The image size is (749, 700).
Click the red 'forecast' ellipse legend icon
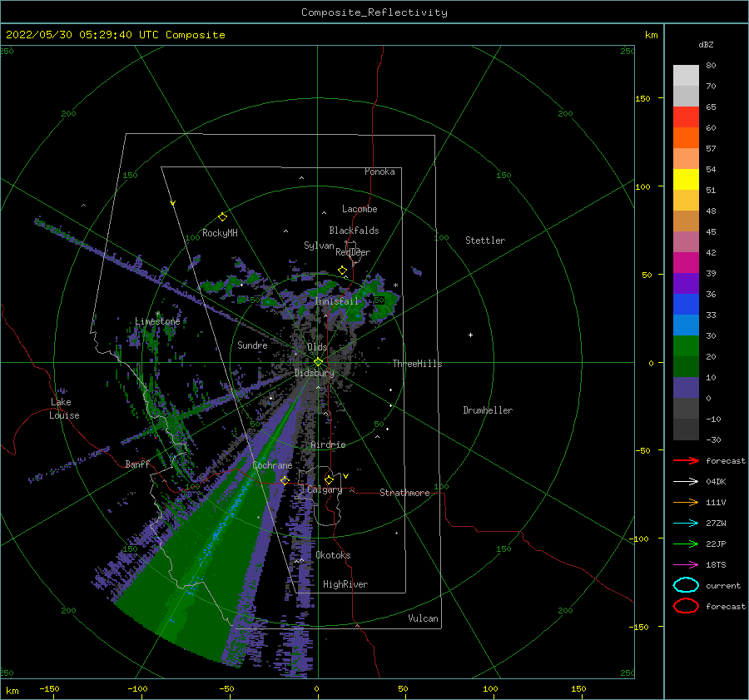[686, 606]
